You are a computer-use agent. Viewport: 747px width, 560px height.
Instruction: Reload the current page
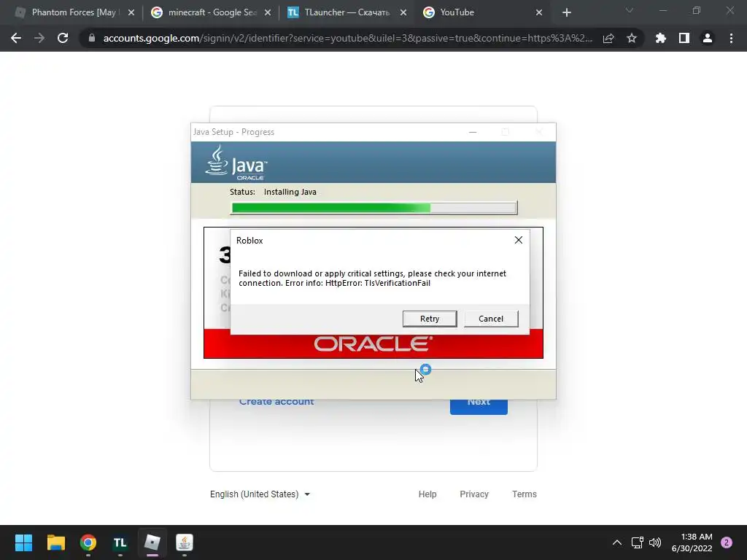[x=63, y=38]
